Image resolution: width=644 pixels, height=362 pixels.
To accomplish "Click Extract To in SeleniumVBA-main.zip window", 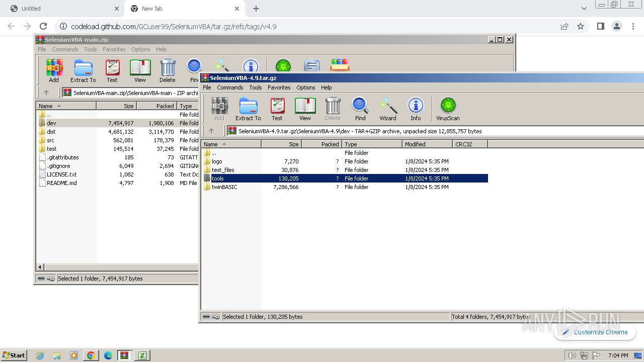I will 83,71.
